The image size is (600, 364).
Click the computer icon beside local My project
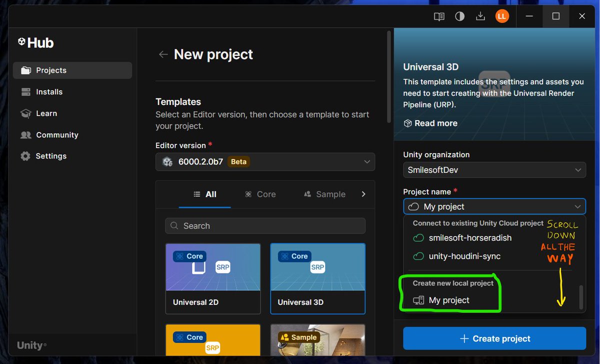coord(418,300)
